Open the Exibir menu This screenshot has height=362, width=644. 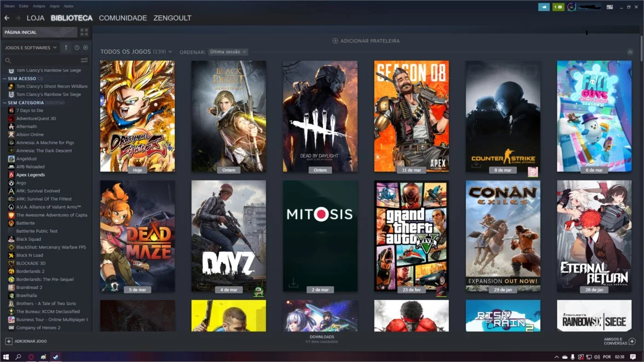click(x=24, y=6)
